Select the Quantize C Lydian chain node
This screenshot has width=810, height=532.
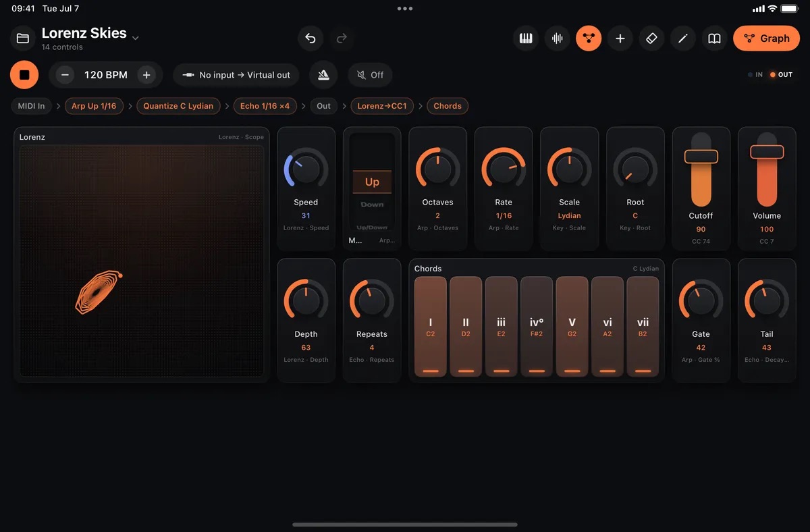[178, 106]
